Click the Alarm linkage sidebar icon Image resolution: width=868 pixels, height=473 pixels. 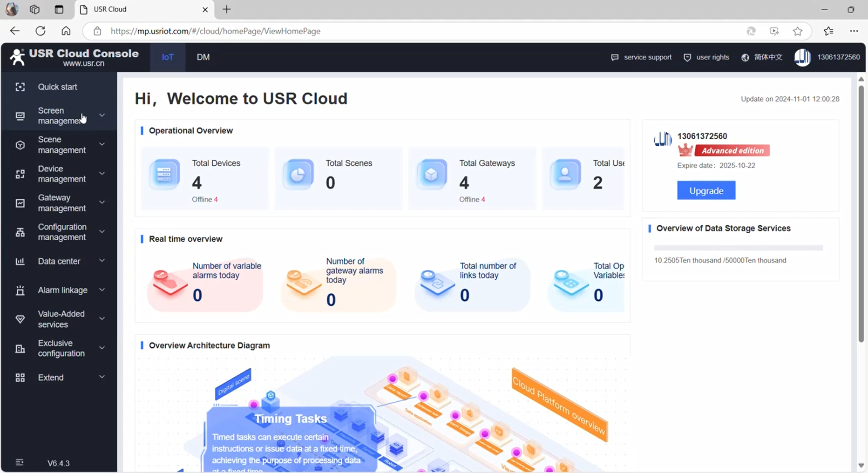tap(20, 290)
